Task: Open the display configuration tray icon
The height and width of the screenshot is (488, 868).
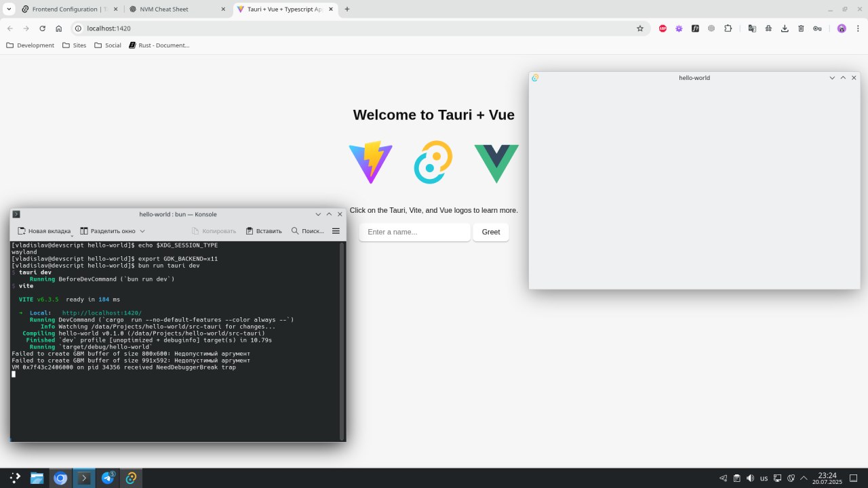Action: [x=778, y=478]
